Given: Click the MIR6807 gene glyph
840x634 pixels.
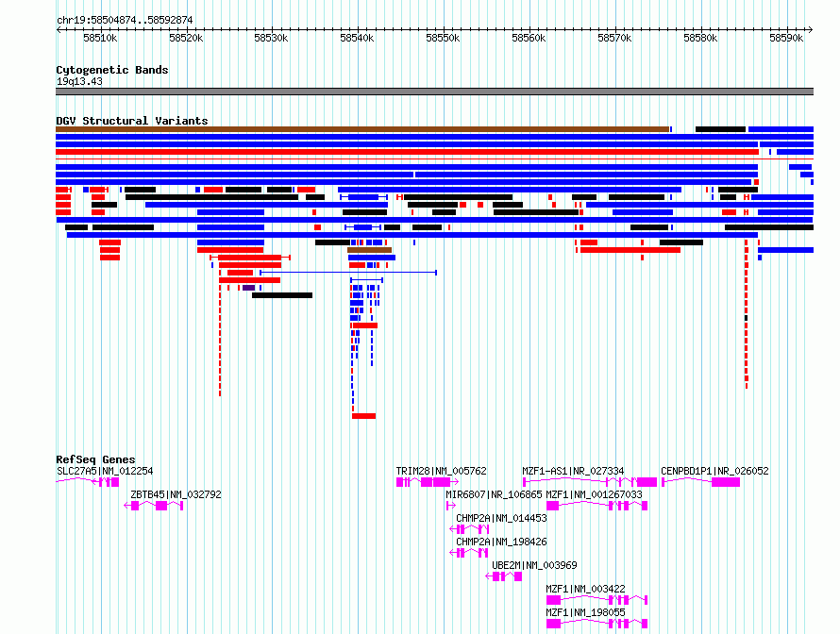Looking at the screenshot, I should (x=450, y=506).
